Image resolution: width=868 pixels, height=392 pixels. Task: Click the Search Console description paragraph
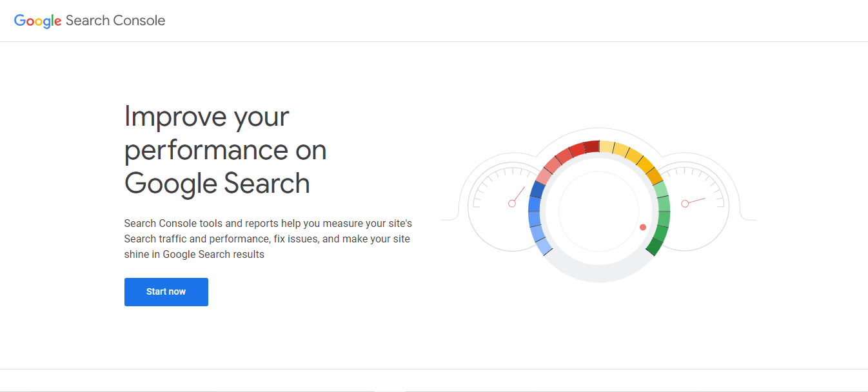point(268,239)
